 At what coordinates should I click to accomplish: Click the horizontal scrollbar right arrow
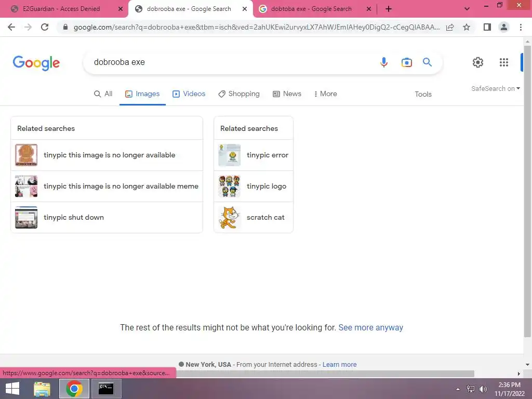[x=518, y=374]
